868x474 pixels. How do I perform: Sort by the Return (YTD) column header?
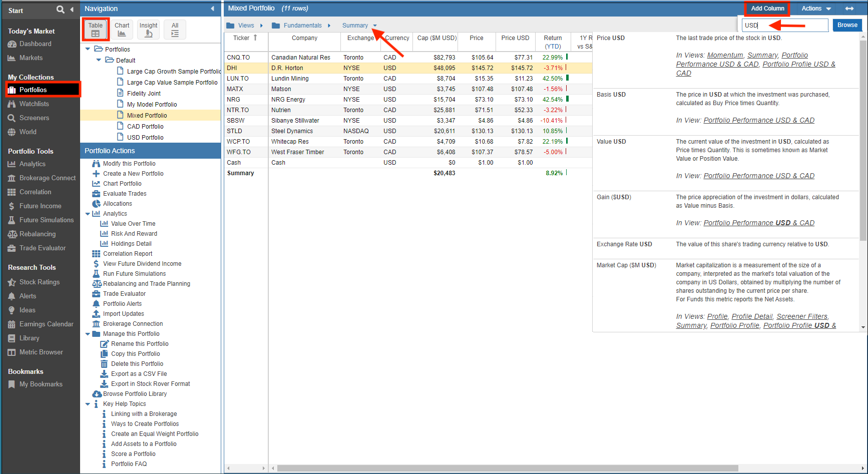(553, 42)
